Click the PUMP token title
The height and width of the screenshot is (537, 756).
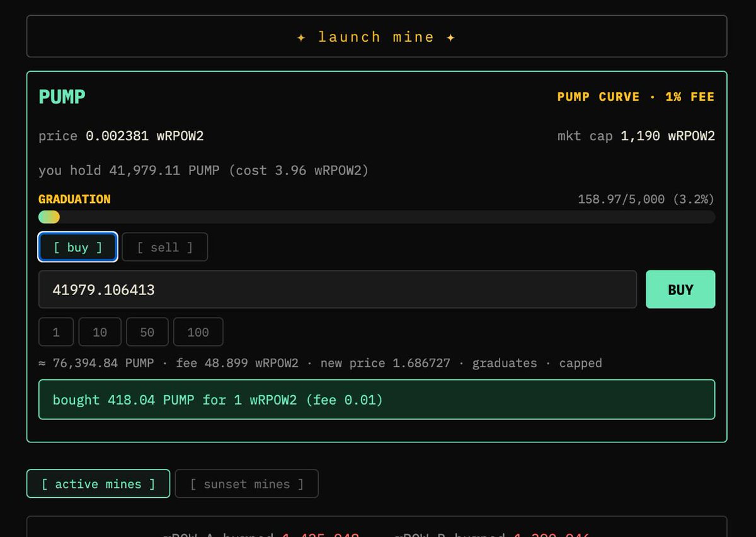tap(62, 96)
